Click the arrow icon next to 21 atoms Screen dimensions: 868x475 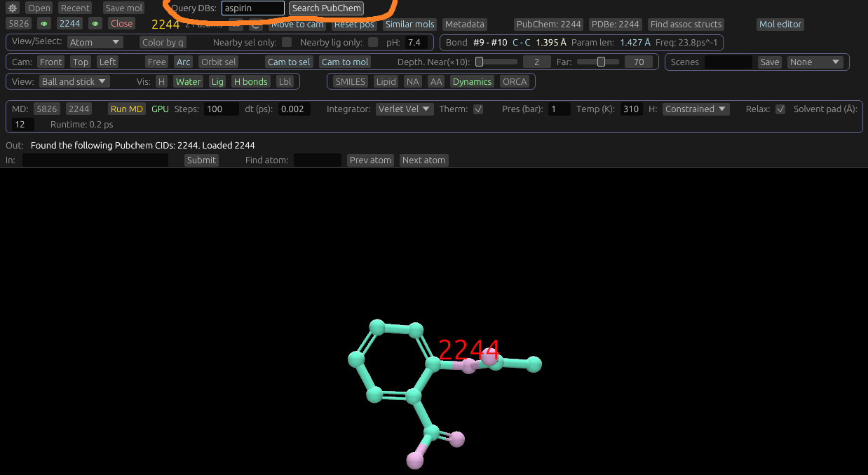(x=236, y=24)
